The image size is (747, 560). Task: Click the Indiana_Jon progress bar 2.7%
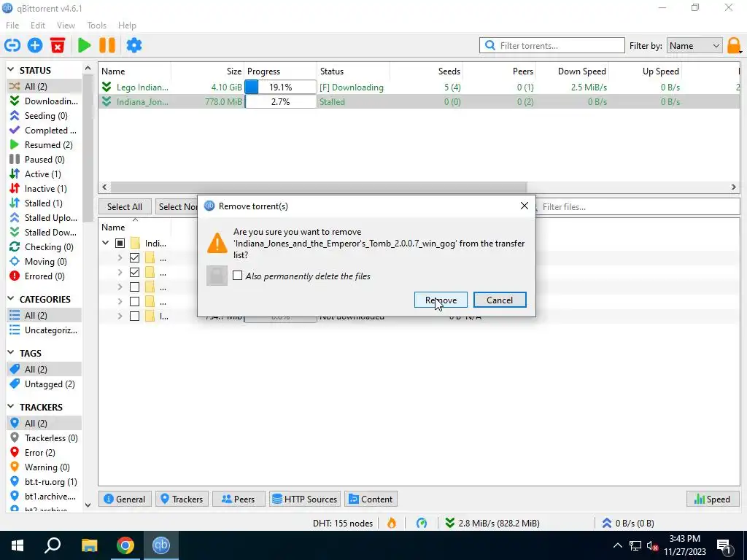[x=281, y=102]
